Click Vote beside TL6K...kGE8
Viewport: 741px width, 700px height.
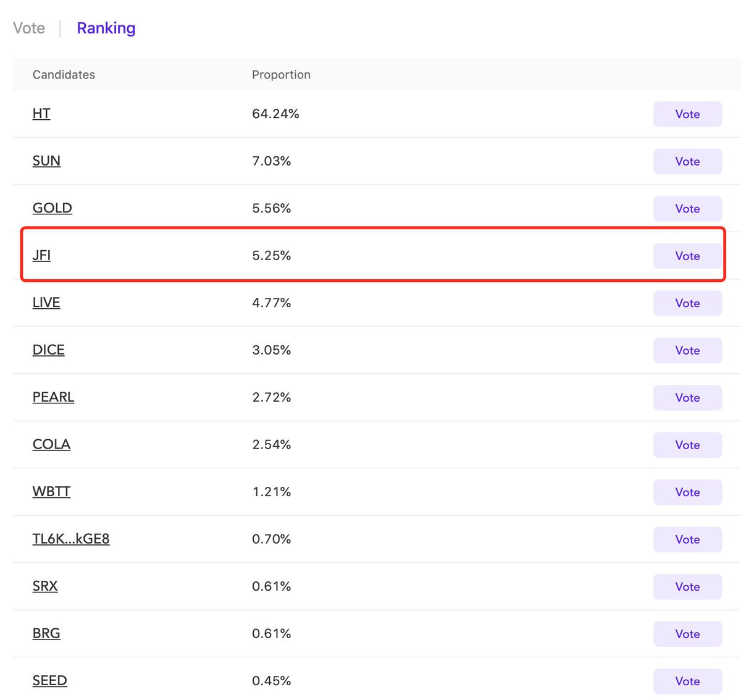tap(687, 539)
